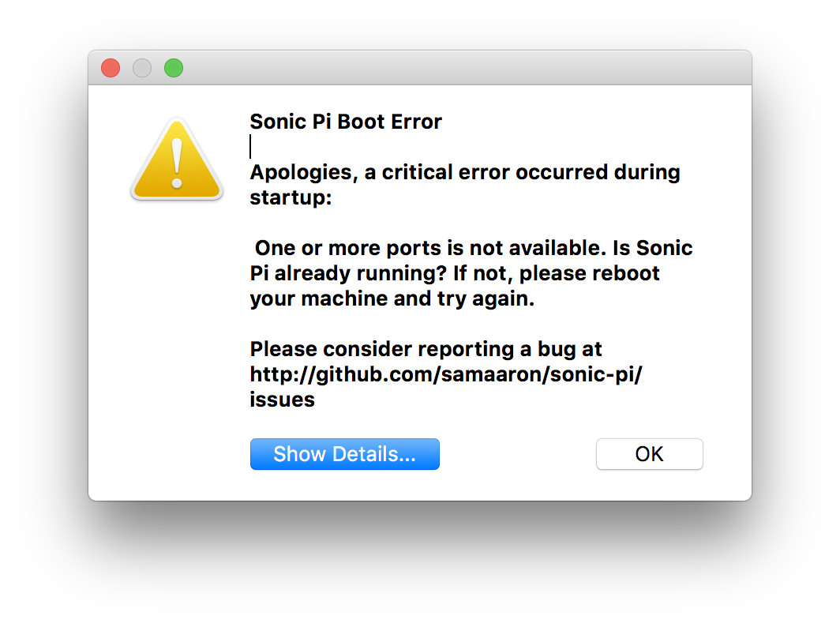This screenshot has height=627, width=840.
Task: Click the Sonic Pi Boot Error title text
Action: 346,122
